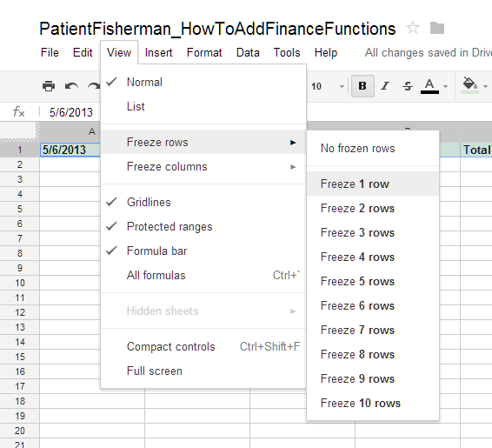Toggle Bold formatting button

click(362, 86)
